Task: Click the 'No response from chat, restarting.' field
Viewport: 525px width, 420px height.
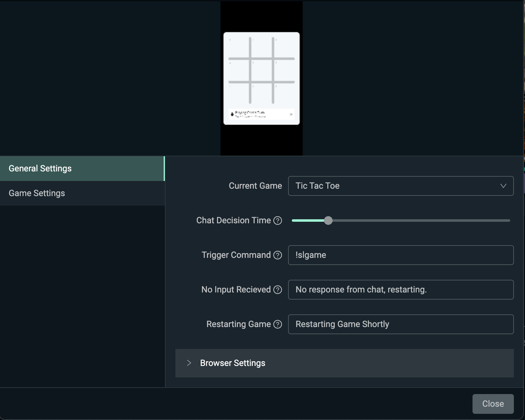Action: click(x=401, y=290)
